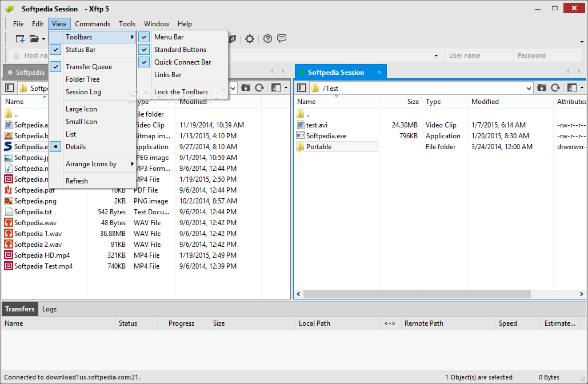Screen dimensions: 588x384
Task: Choose Small Icon view
Action: (93, 122)
